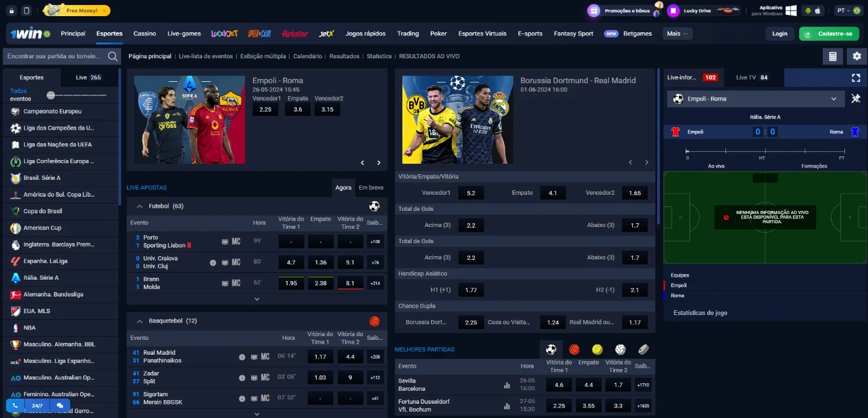Screen dimensions: 868x418
Task: Adjust the Todos eventos time slider
Action: (x=51, y=95)
